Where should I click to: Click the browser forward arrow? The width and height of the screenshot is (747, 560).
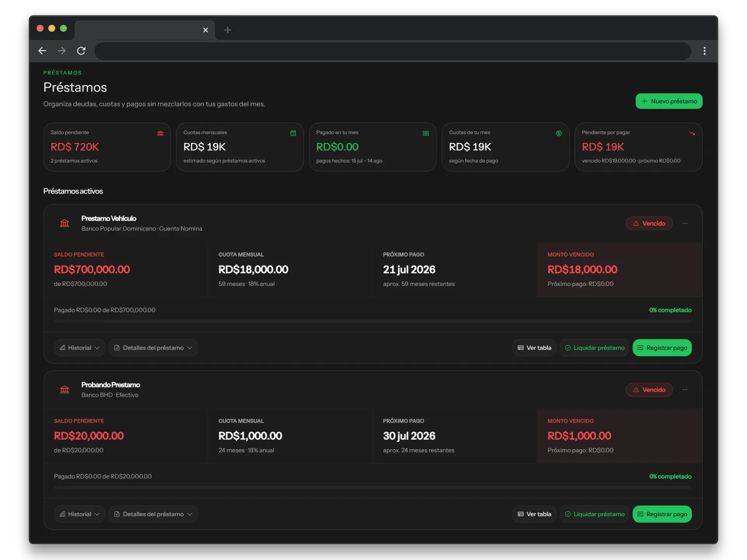61,51
